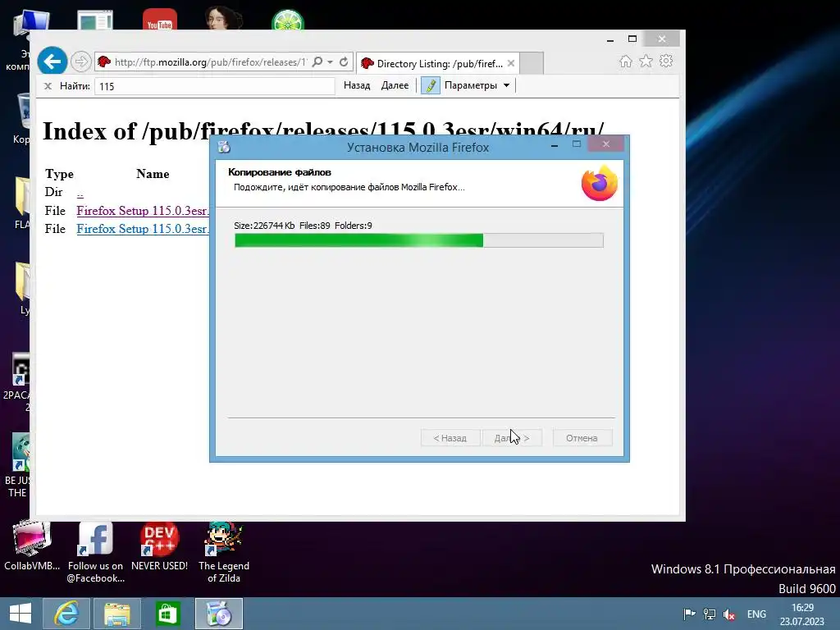The width and height of the screenshot is (840, 630).
Task: Minimize the Firefox installer window
Action: pyautogui.click(x=555, y=144)
